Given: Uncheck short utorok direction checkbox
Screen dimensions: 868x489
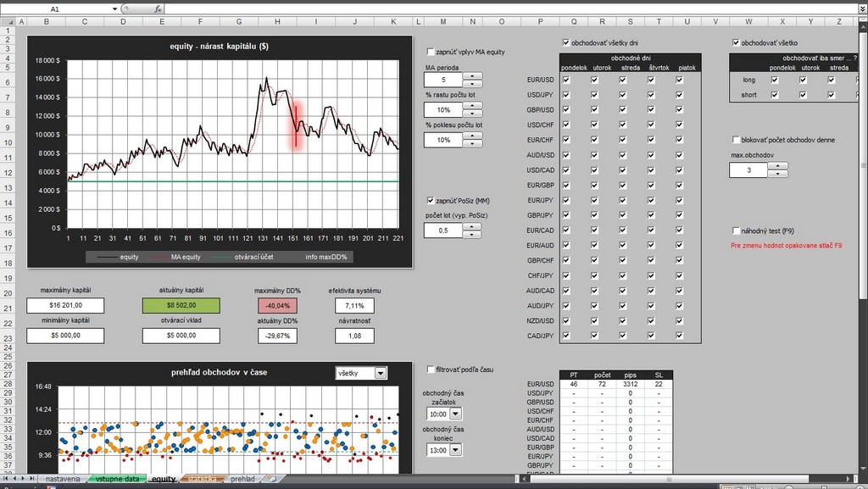Looking at the screenshot, I should pos(803,95).
